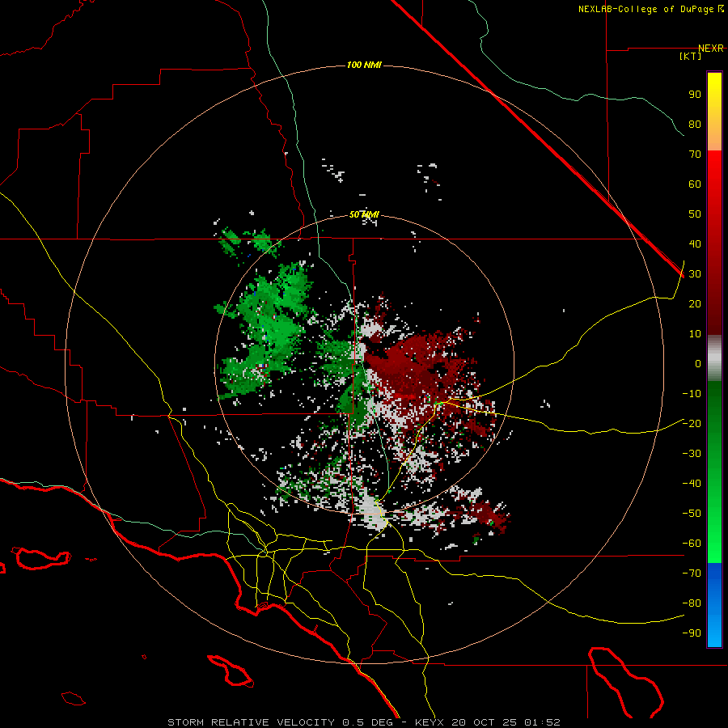Screen dimensions: 728x728
Task: Click the -40 value on velocity scale
Action: (x=692, y=484)
